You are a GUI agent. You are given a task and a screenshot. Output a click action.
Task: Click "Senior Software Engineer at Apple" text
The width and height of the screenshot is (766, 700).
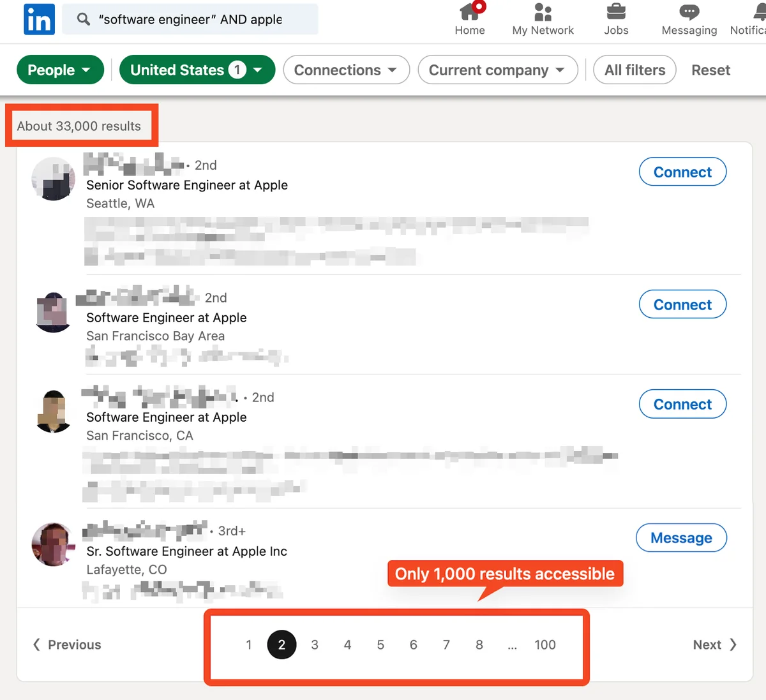coord(187,185)
